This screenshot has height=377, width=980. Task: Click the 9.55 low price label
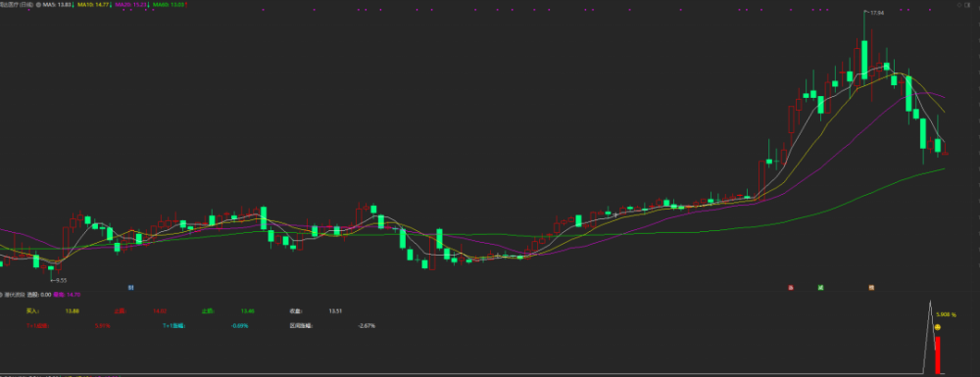[x=60, y=280]
